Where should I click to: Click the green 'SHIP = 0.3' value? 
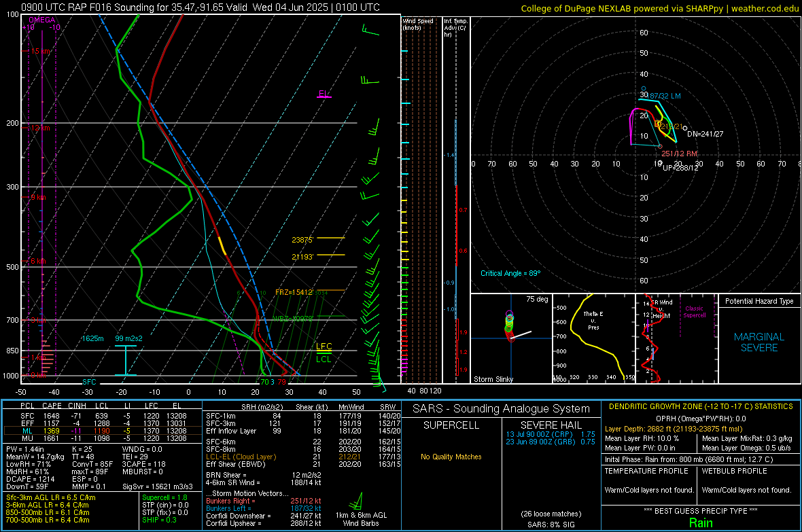click(159, 520)
